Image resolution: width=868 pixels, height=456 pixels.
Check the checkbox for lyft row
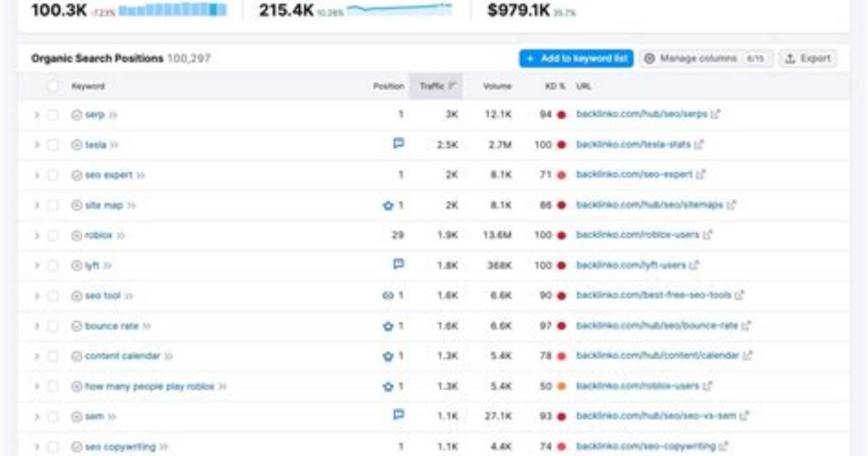[52, 266]
